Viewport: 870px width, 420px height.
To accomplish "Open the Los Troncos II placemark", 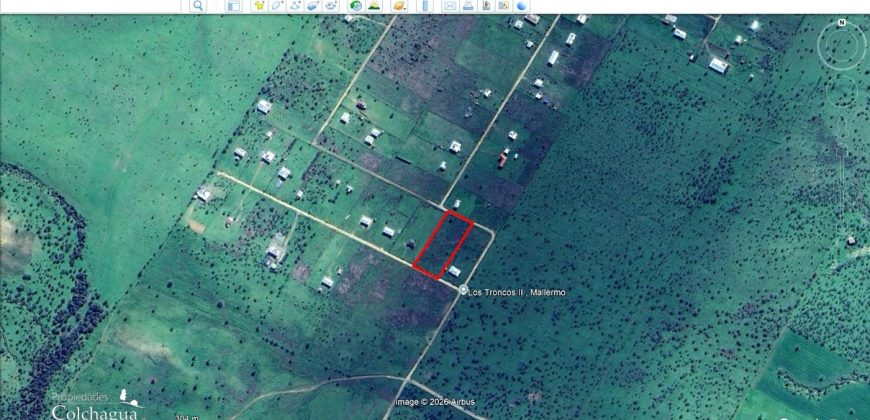I will (x=463, y=290).
